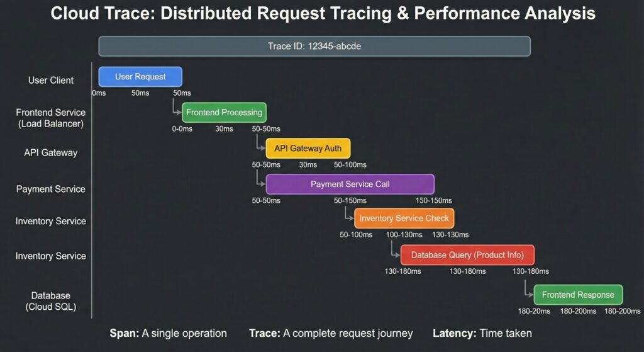
Task: Select the green Frontend Processing span
Action: pyautogui.click(x=224, y=113)
